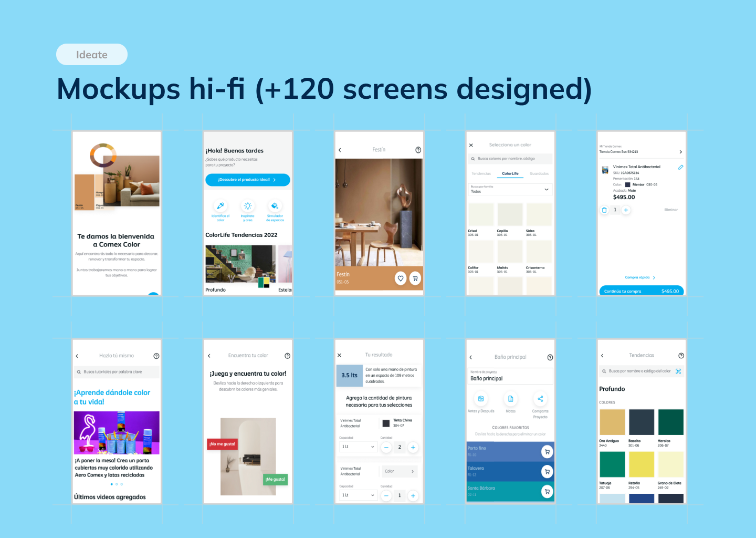Tap the Simulador de espacios icon
The image size is (756, 538).
275,206
